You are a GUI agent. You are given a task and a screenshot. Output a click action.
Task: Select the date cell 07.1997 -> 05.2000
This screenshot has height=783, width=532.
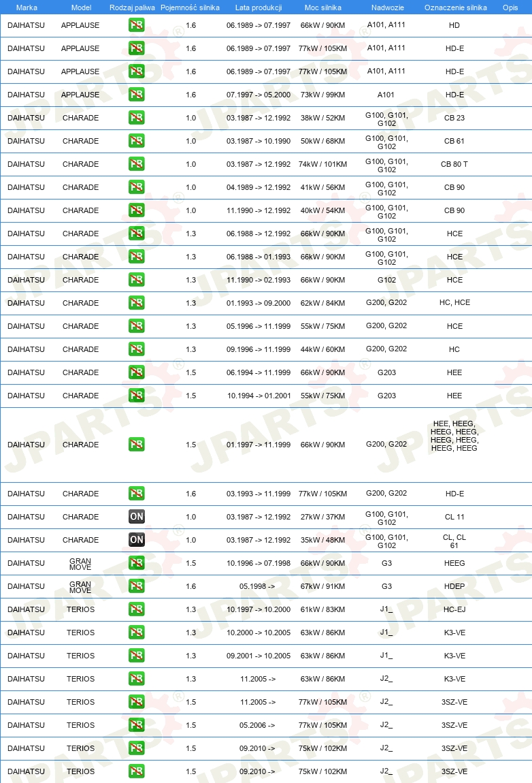tap(259, 95)
